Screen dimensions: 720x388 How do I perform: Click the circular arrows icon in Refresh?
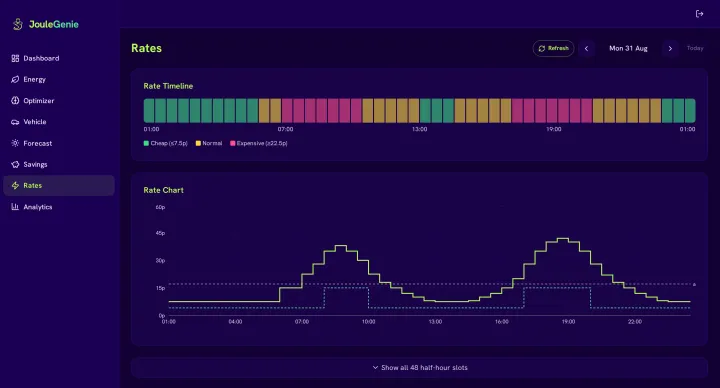pos(542,48)
